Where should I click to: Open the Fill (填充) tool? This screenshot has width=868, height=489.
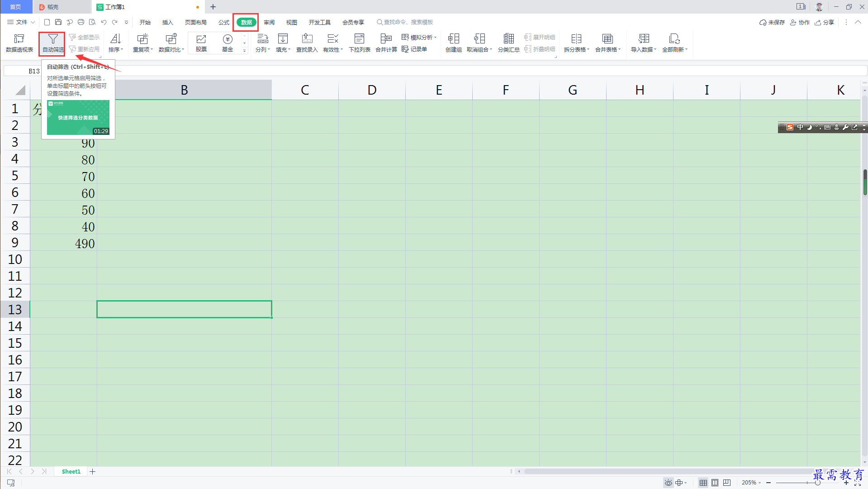283,43
